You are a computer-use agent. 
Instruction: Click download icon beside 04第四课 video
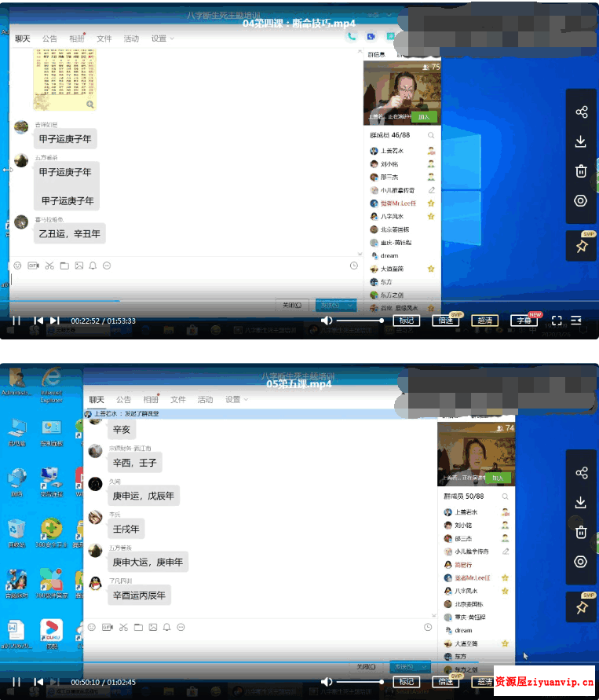(580, 141)
